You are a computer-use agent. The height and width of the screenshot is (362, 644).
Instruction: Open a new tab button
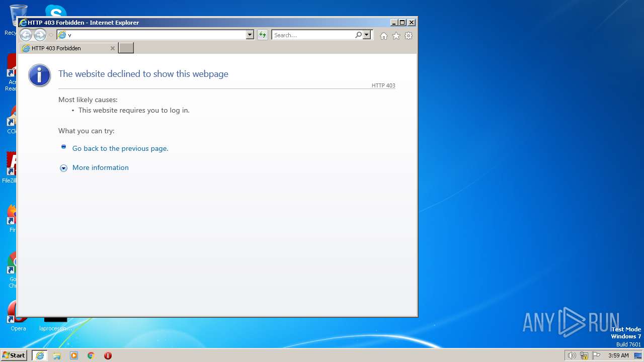tap(126, 48)
